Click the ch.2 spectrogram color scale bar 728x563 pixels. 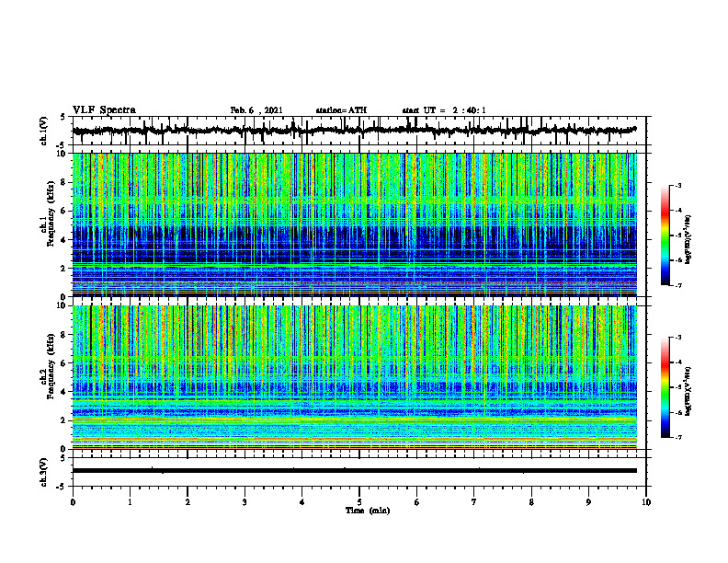point(665,387)
